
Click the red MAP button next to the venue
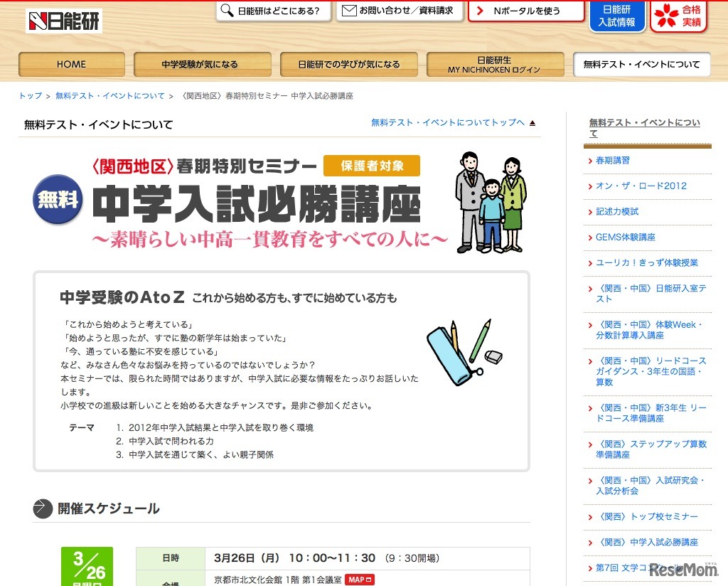click(359, 580)
